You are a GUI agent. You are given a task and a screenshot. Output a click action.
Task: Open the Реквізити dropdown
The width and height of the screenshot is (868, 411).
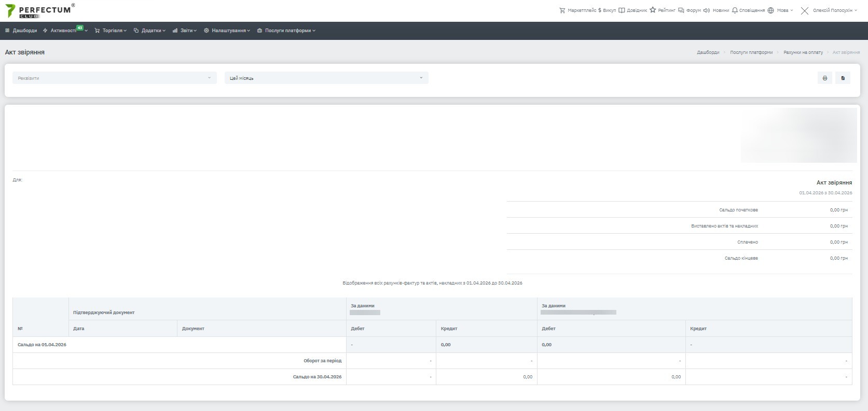click(114, 78)
